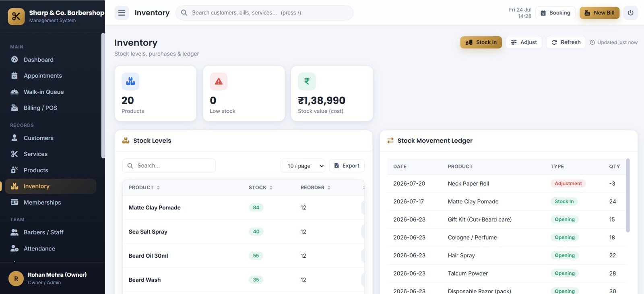Click the Stock Levels header boxes icon
The width and height of the screenshot is (644, 294).
126,141
